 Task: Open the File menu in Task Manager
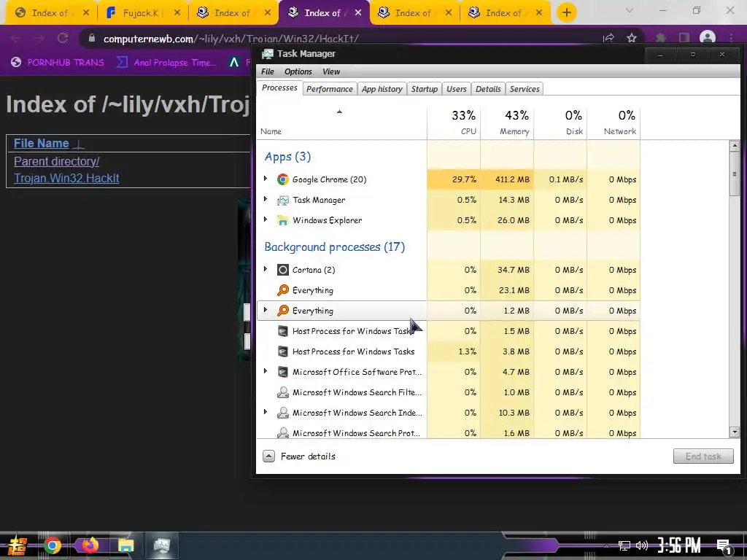click(268, 71)
